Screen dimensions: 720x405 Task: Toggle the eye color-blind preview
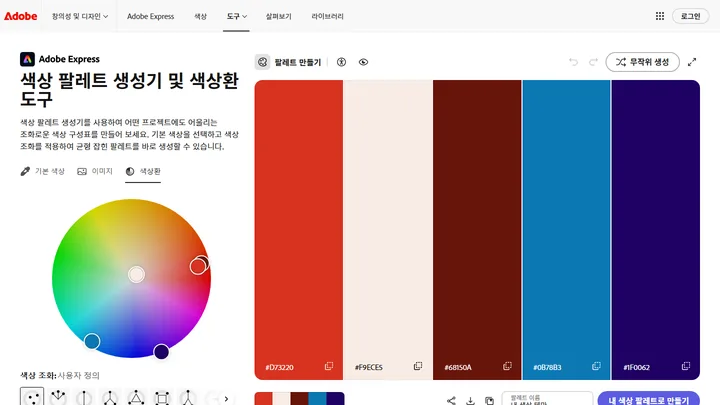point(363,62)
